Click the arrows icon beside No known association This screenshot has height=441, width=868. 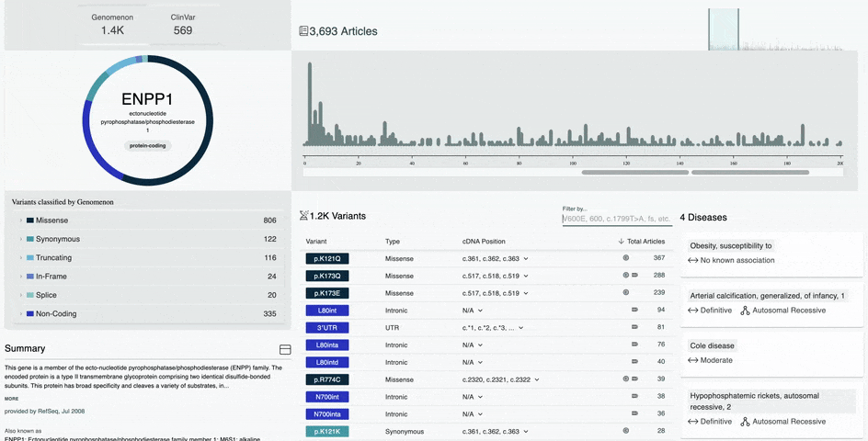coord(692,260)
